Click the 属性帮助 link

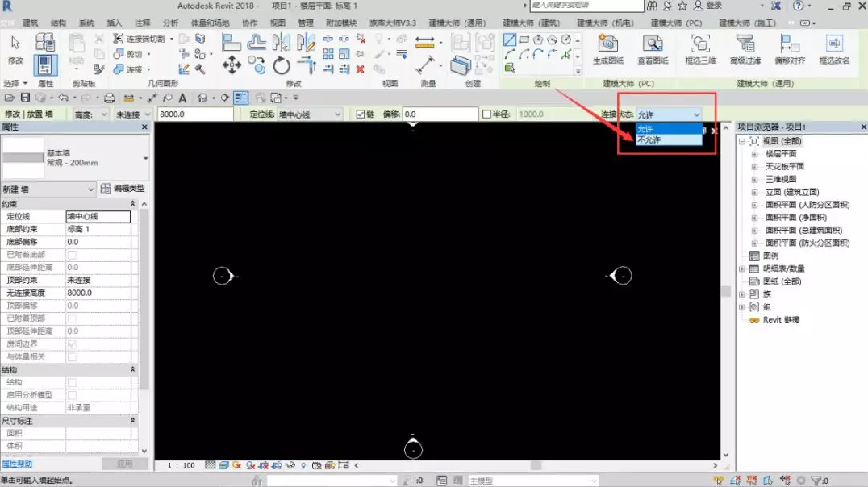click(17, 464)
